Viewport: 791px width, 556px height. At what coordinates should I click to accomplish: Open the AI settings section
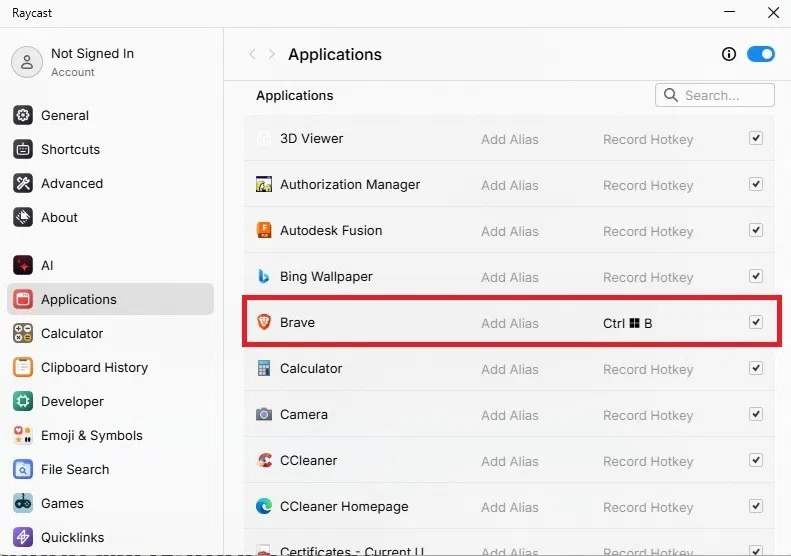(x=47, y=266)
